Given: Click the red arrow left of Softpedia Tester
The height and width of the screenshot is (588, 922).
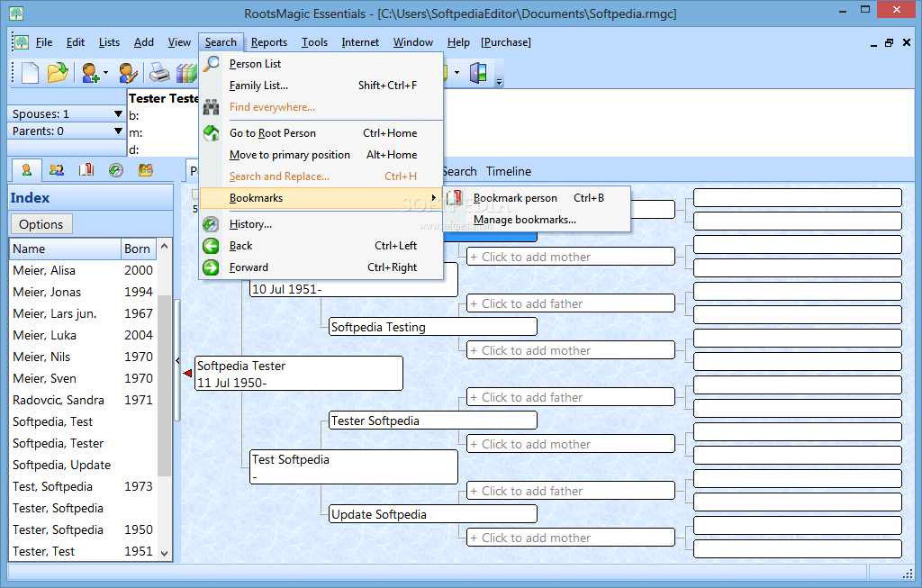Looking at the screenshot, I should pyautogui.click(x=187, y=374).
